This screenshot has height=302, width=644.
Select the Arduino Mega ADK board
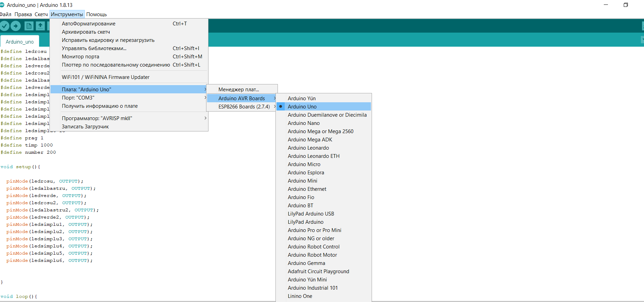[324, 140]
